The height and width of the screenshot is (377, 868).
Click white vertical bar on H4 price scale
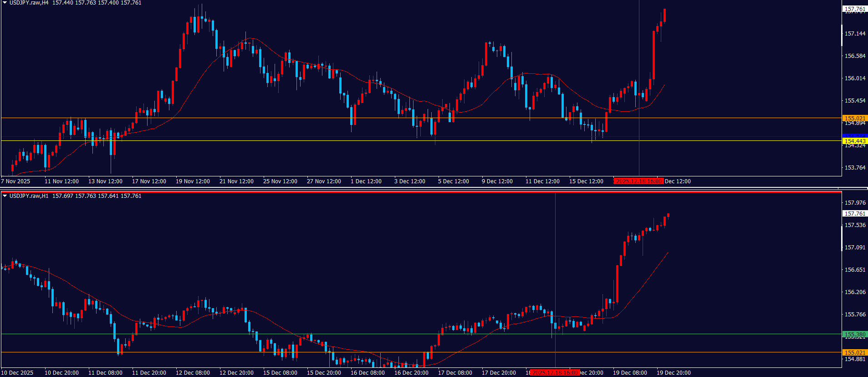click(x=842, y=36)
